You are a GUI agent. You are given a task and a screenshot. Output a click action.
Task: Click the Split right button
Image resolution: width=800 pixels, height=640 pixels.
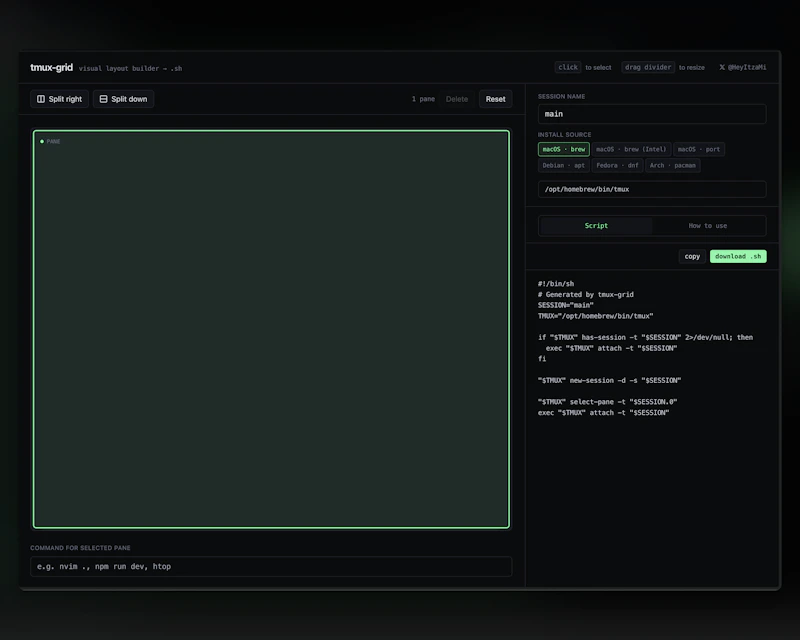point(59,99)
